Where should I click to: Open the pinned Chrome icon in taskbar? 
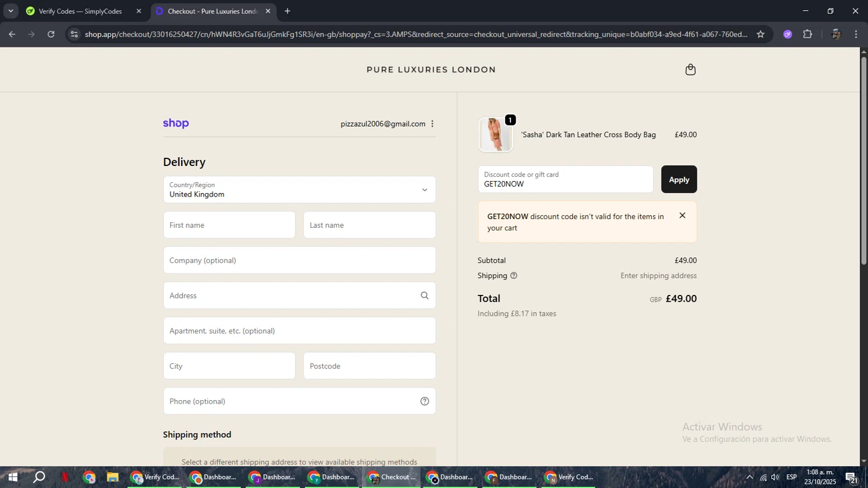pyautogui.click(x=89, y=477)
